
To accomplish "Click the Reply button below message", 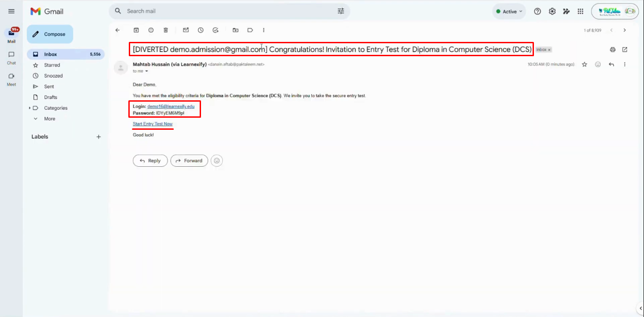I will tap(150, 161).
